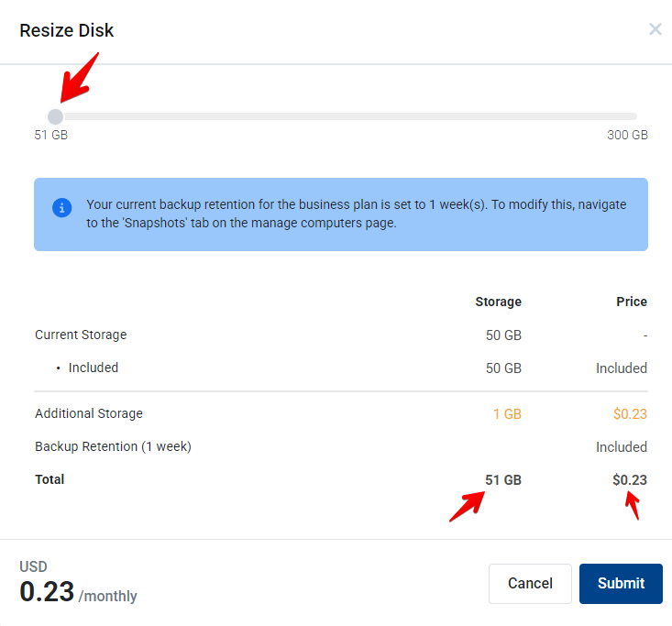
Task: Click Backup Retention (1 week) label
Action: point(113,446)
